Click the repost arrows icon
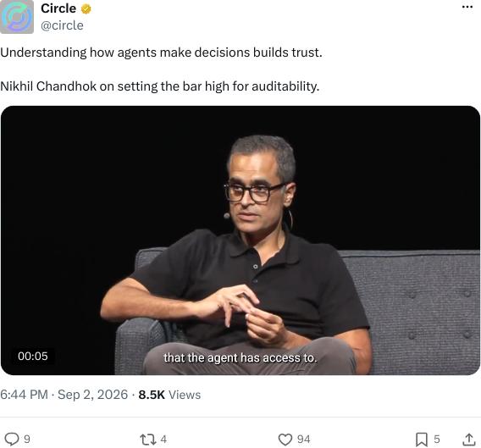This screenshot has height=448, width=481. pyautogui.click(x=148, y=439)
